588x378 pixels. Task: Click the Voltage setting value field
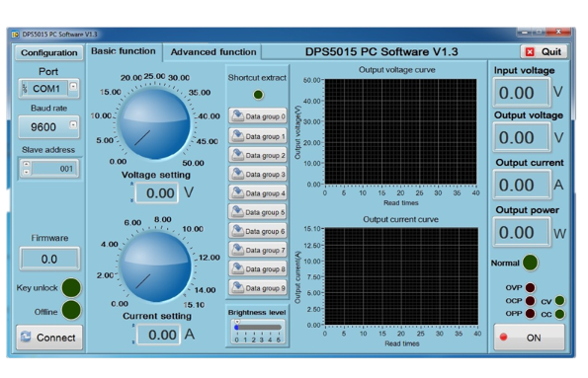[157, 192]
